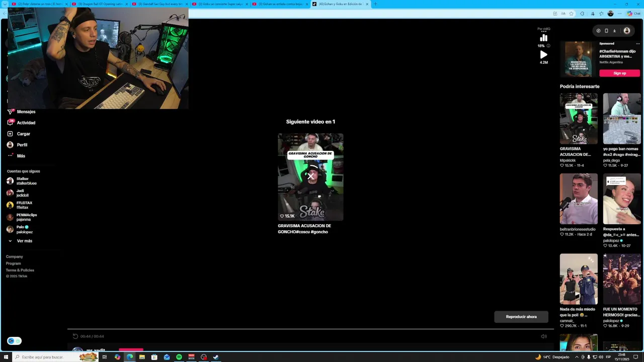Open File Explorer from the taskbar

point(142,357)
